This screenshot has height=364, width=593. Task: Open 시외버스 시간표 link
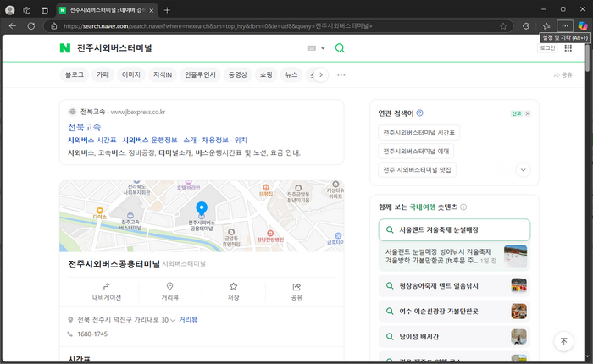pyautogui.click(x=91, y=140)
